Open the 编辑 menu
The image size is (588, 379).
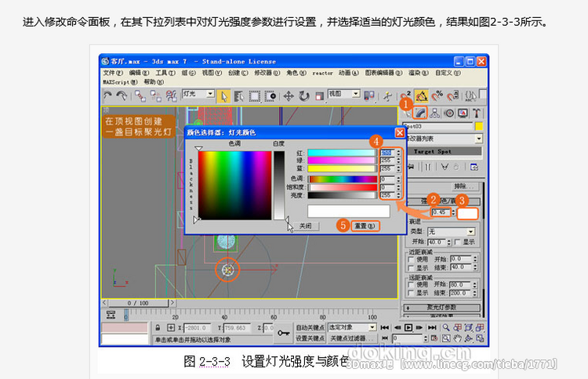tap(139, 73)
